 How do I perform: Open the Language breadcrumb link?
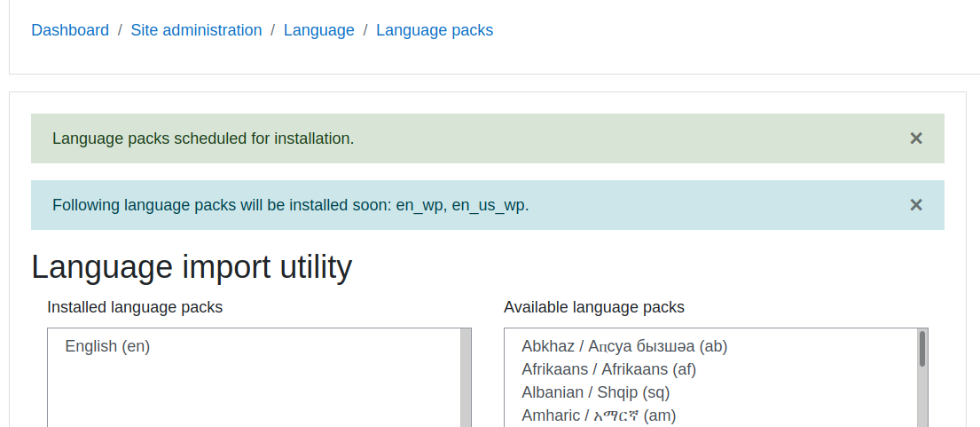[x=318, y=30]
